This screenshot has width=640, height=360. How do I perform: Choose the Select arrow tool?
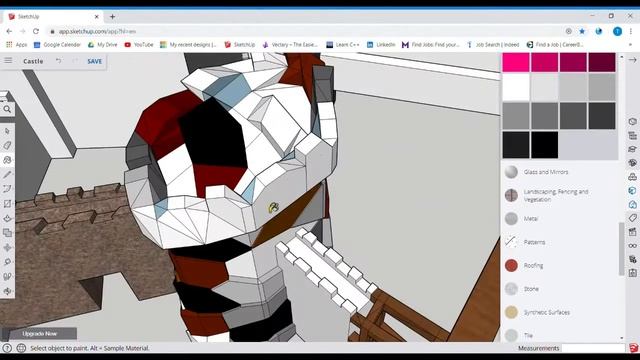[7, 131]
